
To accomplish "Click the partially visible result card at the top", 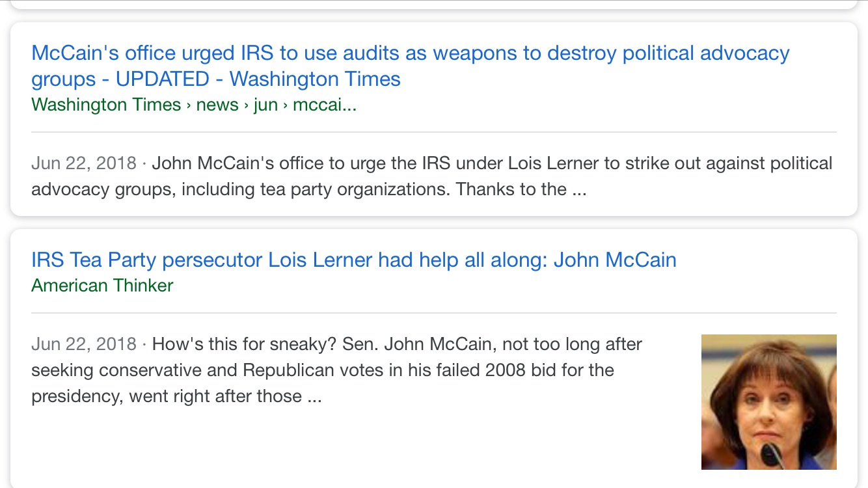I will [434, 4].
